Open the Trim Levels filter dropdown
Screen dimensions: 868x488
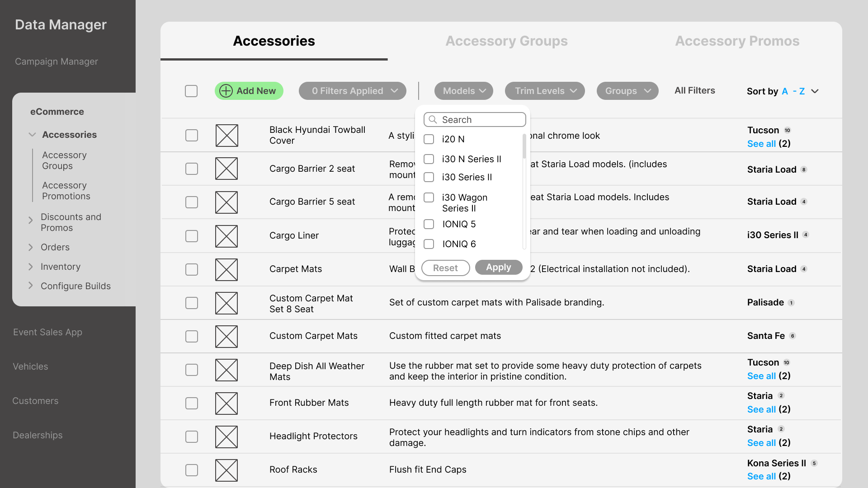[x=544, y=91]
